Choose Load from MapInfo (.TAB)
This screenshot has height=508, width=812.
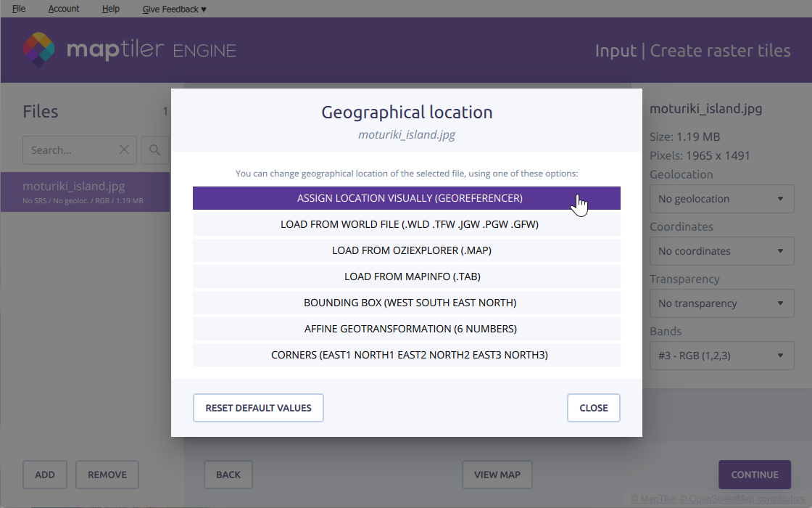tap(406, 276)
